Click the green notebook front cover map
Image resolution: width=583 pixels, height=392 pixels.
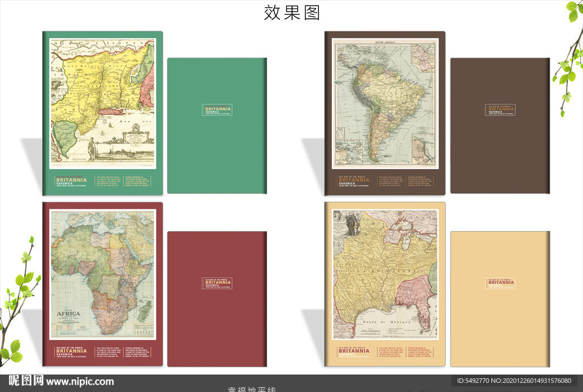coord(102,104)
